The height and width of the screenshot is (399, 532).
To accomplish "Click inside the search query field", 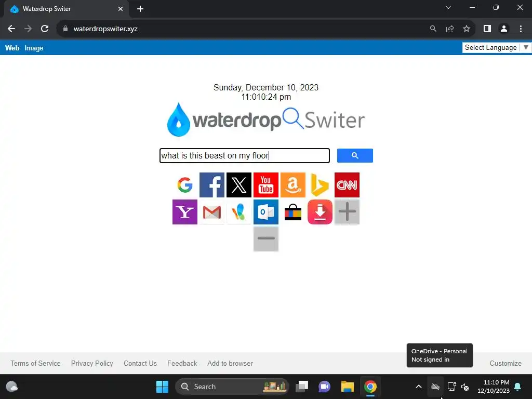I will 245,155.
